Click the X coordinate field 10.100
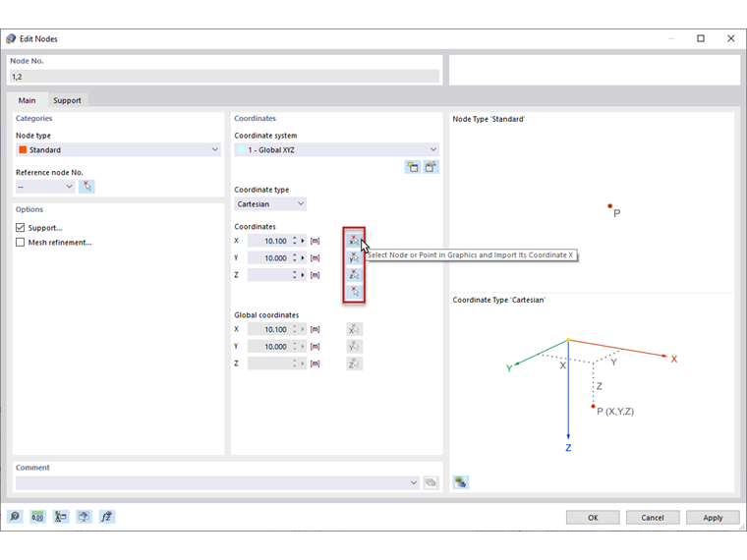Screen dimensions: 747x560 click(269, 241)
